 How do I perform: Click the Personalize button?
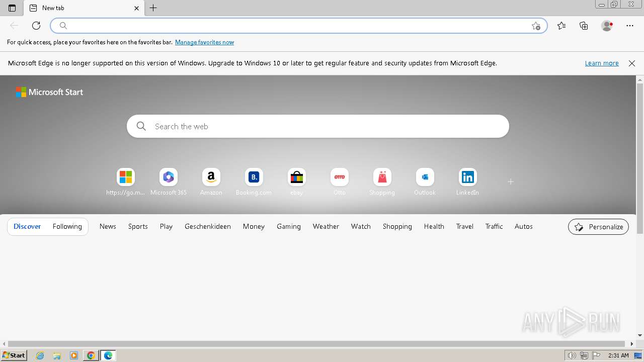click(x=599, y=227)
